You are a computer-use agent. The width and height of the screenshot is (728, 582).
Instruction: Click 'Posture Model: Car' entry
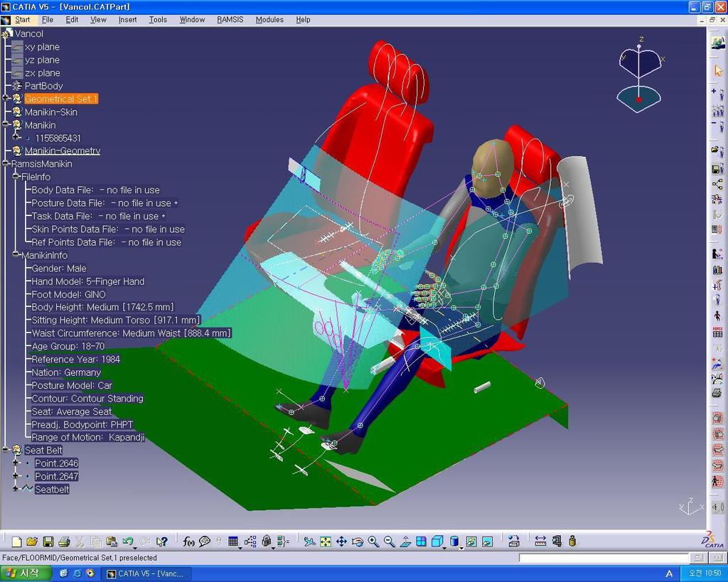(72, 386)
